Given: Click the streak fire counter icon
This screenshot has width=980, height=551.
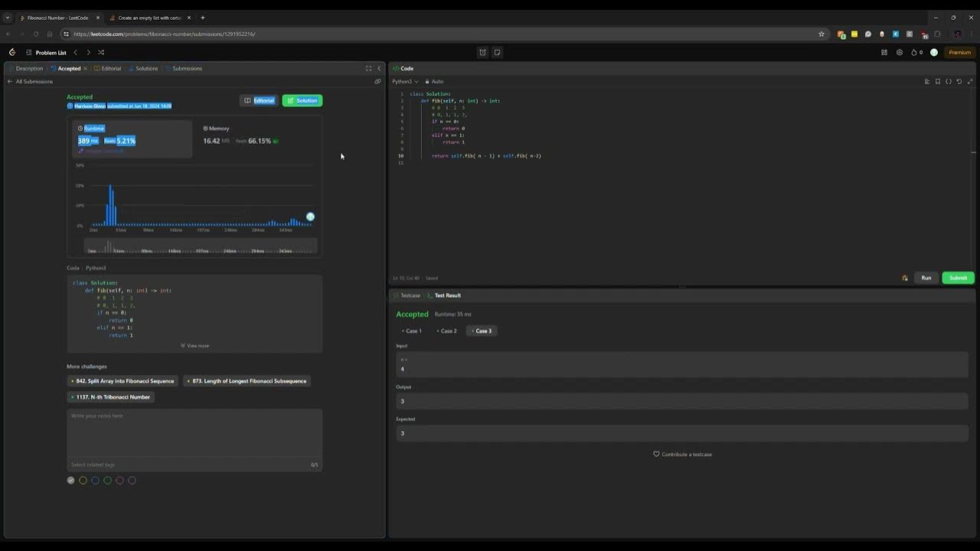Looking at the screenshot, I should pyautogui.click(x=916, y=53).
